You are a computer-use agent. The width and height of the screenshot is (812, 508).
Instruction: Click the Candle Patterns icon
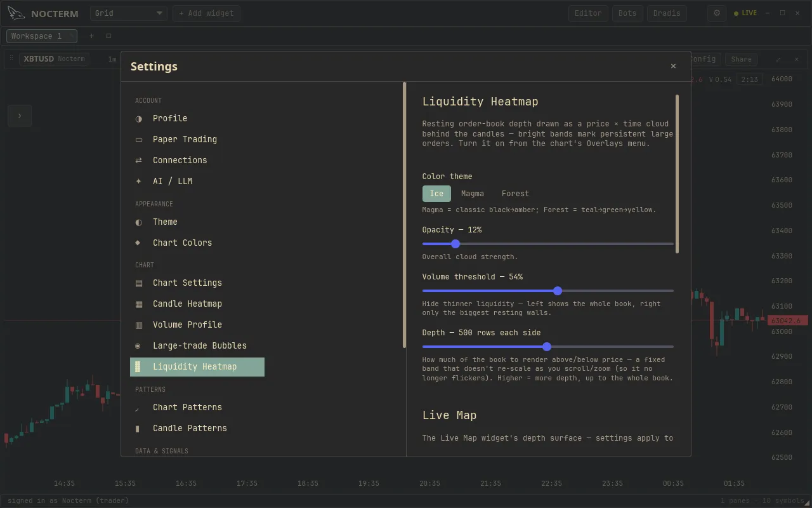click(x=138, y=429)
